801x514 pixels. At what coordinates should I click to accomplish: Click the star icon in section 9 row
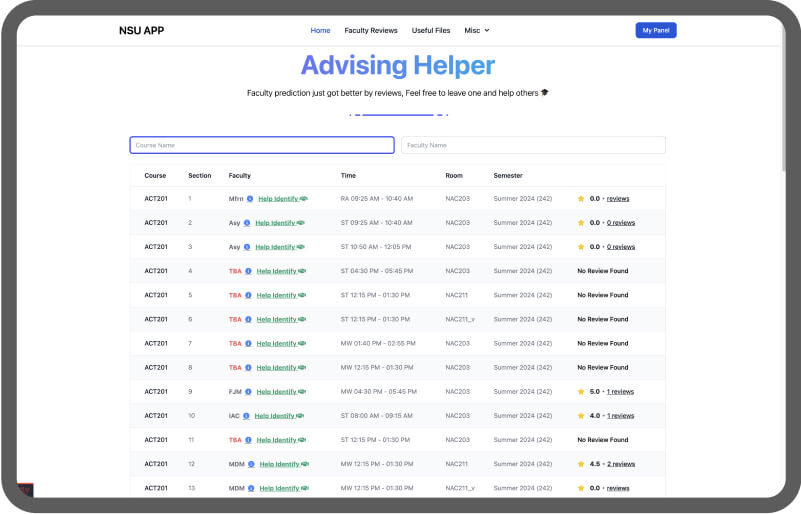click(581, 392)
